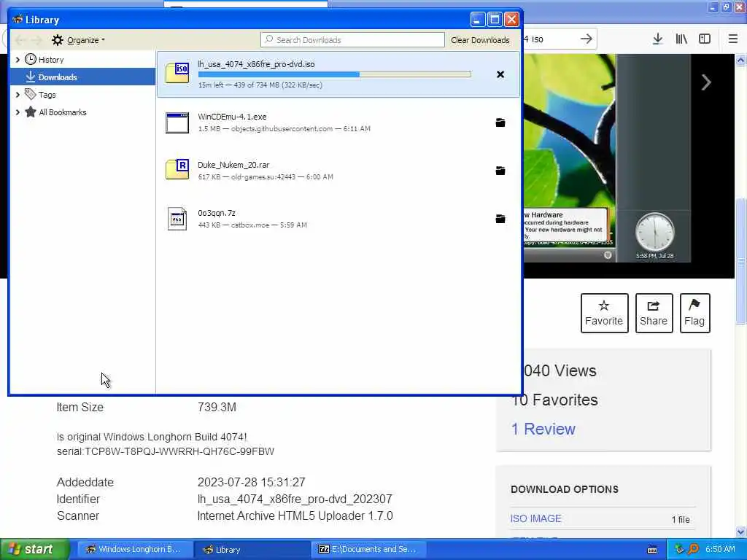The height and width of the screenshot is (560, 747).
Task: Click the page scrollbar down arrow
Action: click(740, 532)
